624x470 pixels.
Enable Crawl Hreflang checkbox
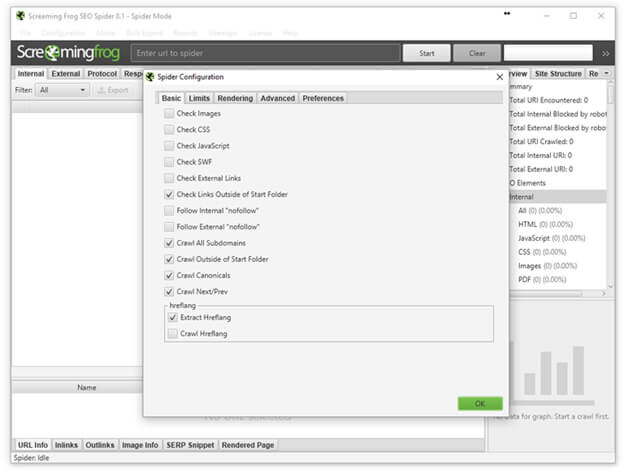[x=173, y=333]
